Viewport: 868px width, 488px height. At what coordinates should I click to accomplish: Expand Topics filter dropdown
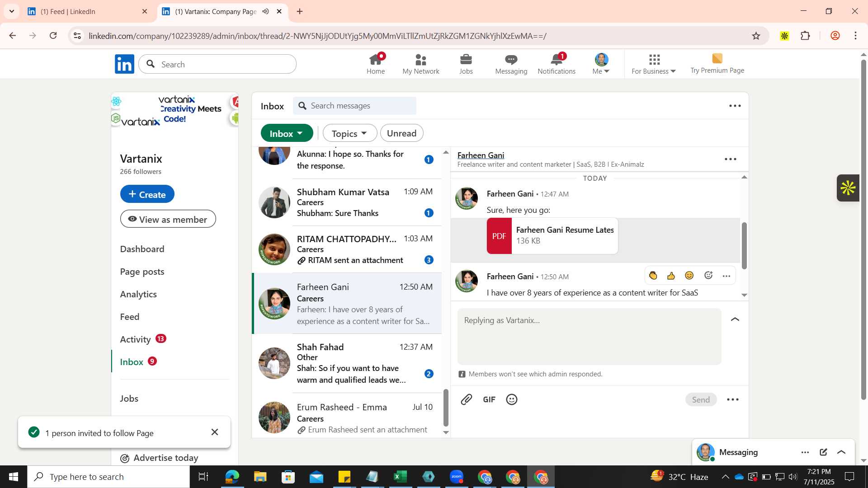tap(349, 133)
